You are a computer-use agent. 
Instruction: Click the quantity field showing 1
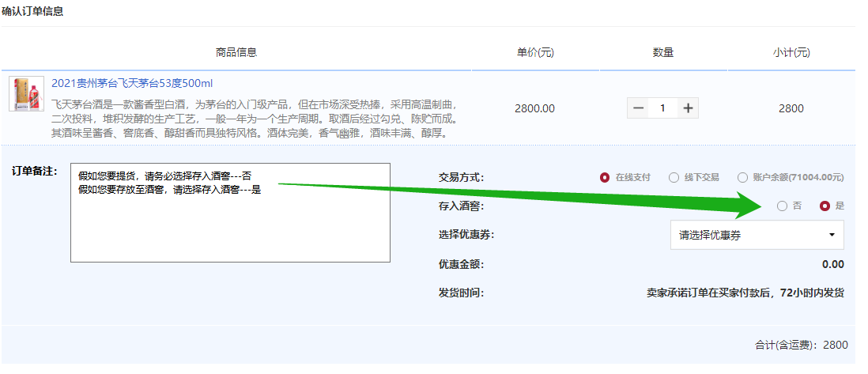pyautogui.click(x=662, y=108)
